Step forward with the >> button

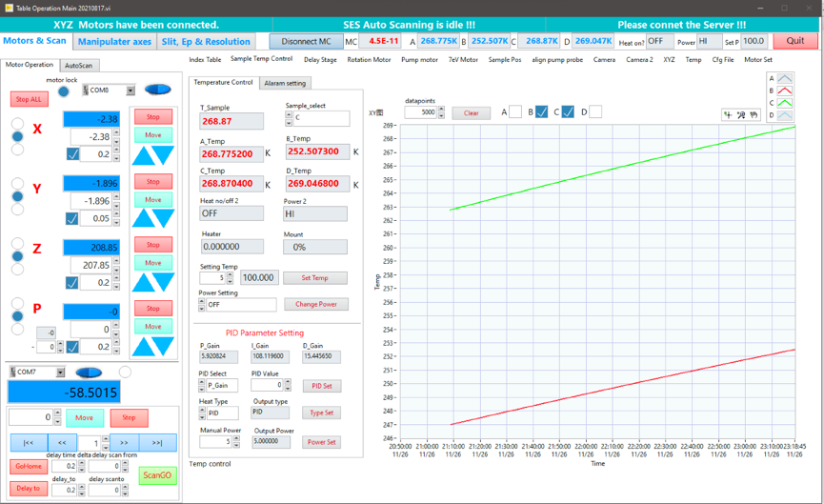[x=124, y=443]
